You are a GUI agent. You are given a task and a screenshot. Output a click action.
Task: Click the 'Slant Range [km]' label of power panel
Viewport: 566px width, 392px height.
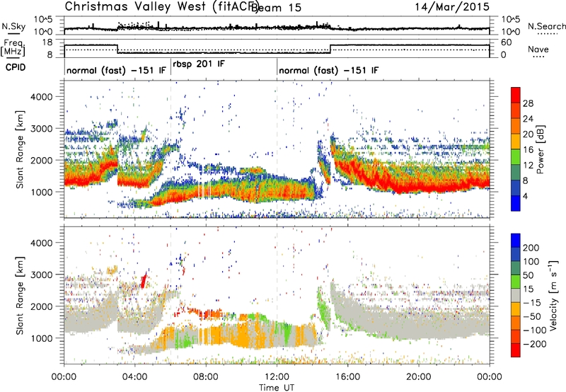tap(20, 149)
